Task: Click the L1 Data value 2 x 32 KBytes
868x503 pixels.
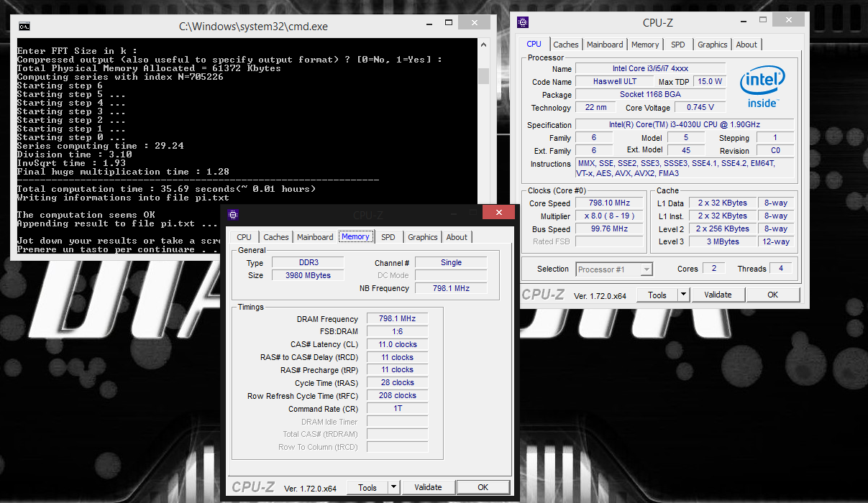Action: (x=722, y=203)
